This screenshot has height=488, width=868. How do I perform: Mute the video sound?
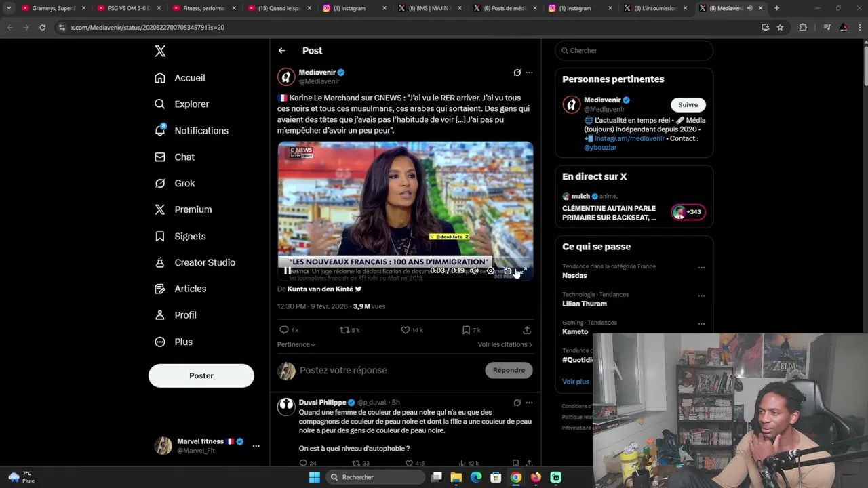point(474,270)
